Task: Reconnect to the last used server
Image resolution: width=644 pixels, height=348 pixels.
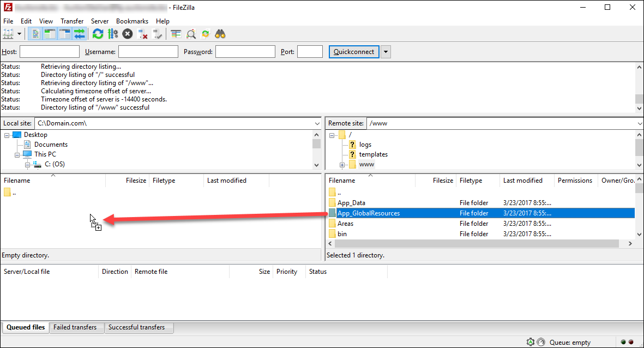Action: click(157, 34)
